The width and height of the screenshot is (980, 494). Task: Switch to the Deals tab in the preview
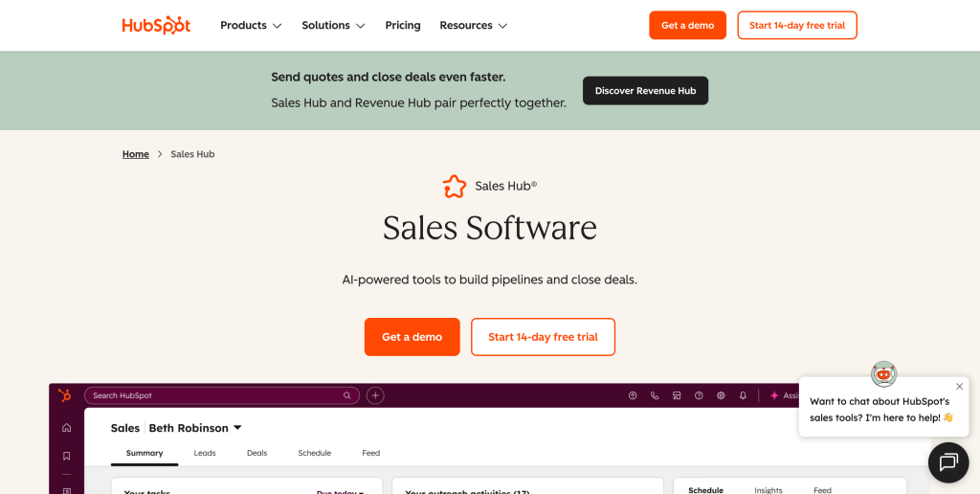(256, 454)
